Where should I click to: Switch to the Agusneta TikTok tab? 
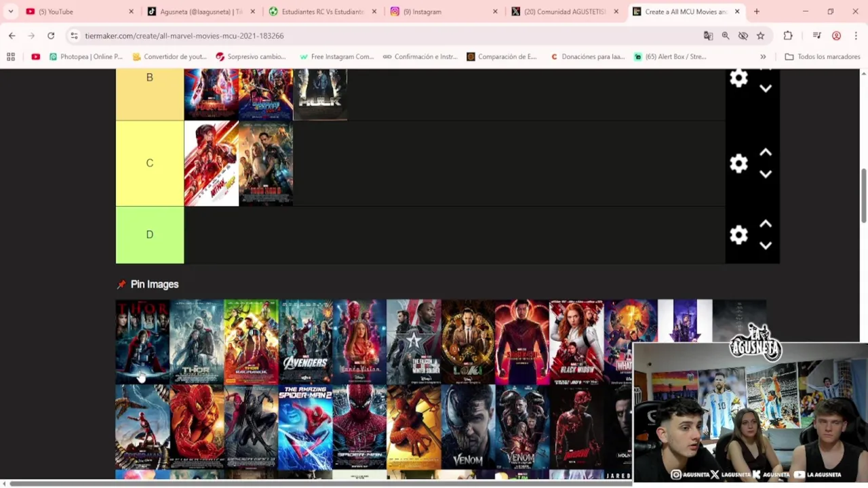pyautogui.click(x=201, y=12)
